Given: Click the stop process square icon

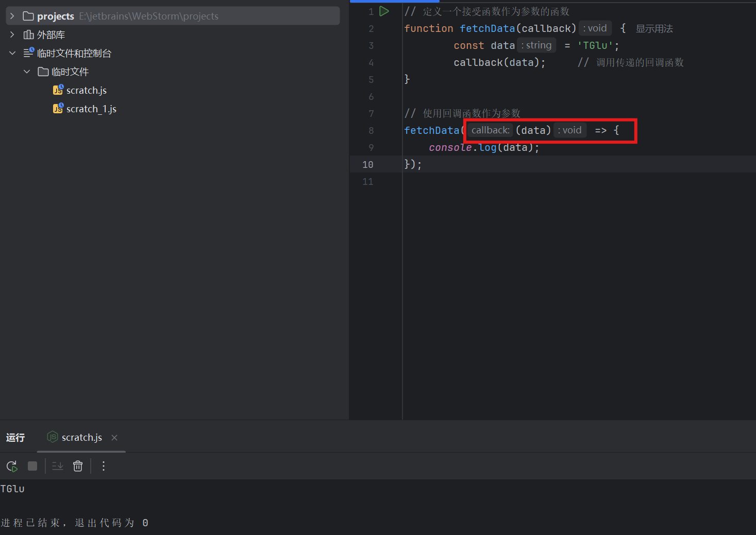Looking at the screenshot, I should (x=32, y=466).
